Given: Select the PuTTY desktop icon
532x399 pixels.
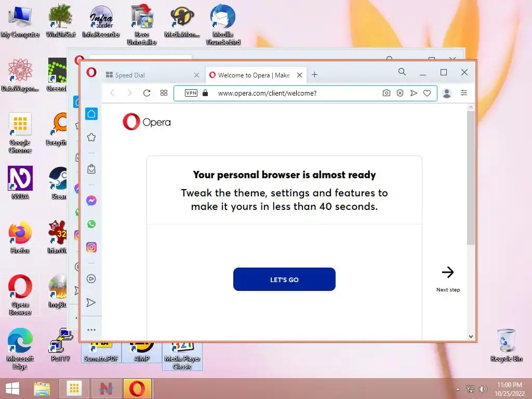Looking at the screenshot, I should click(x=60, y=345).
